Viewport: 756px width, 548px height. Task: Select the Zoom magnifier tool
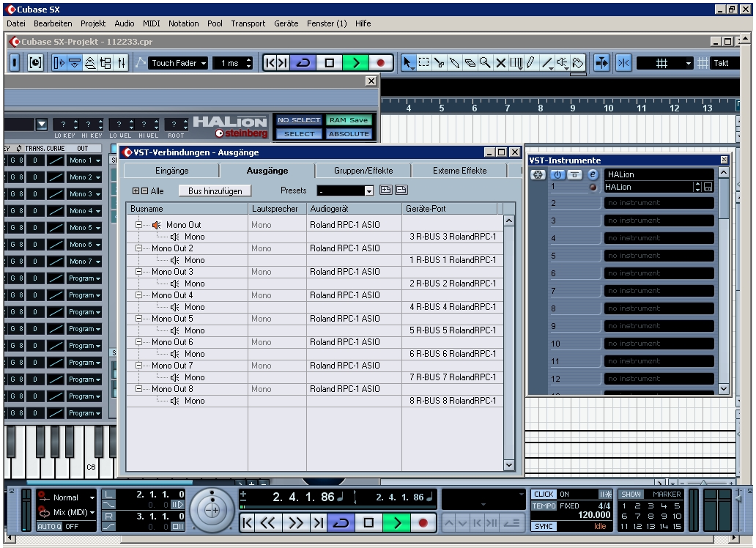485,63
